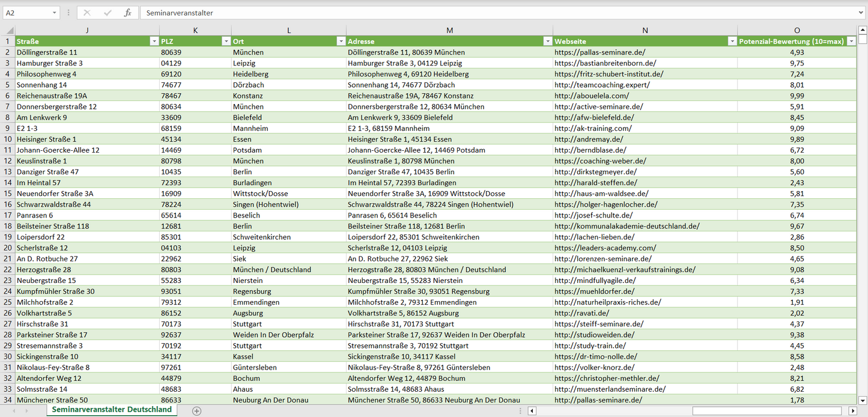Viewport: 868px width, 417px height.
Task: Open the Straße column filter dropdown
Action: [x=154, y=41]
